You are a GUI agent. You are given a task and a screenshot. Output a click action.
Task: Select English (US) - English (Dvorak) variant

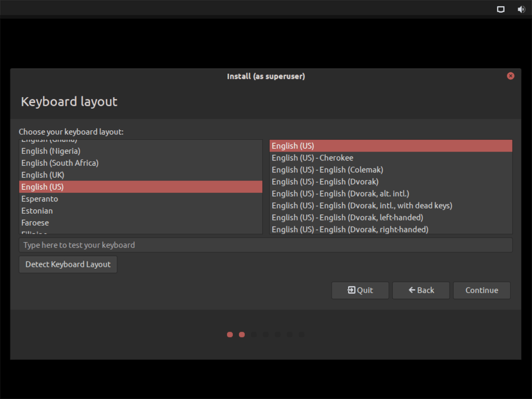(325, 182)
